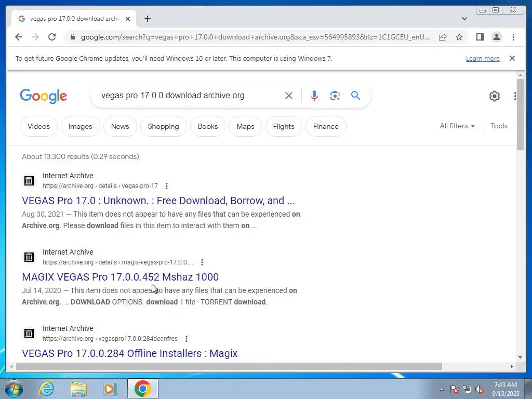Filter results by Images
This screenshot has height=399, width=532.
(x=81, y=126)
